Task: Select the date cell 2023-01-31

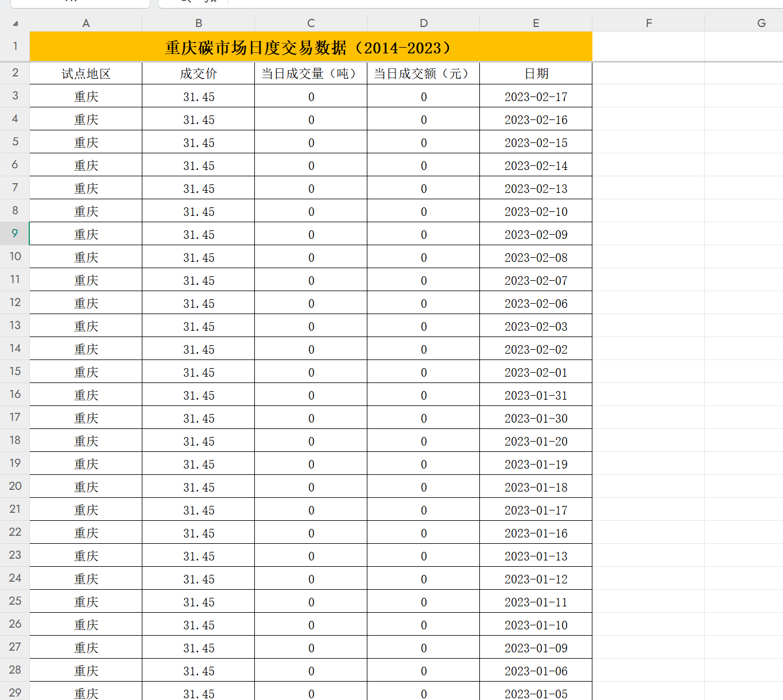Action: tap(536, 395)
